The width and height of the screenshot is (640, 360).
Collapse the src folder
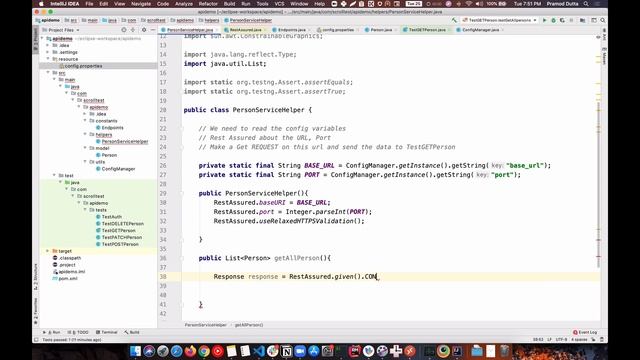pos(48,73)
